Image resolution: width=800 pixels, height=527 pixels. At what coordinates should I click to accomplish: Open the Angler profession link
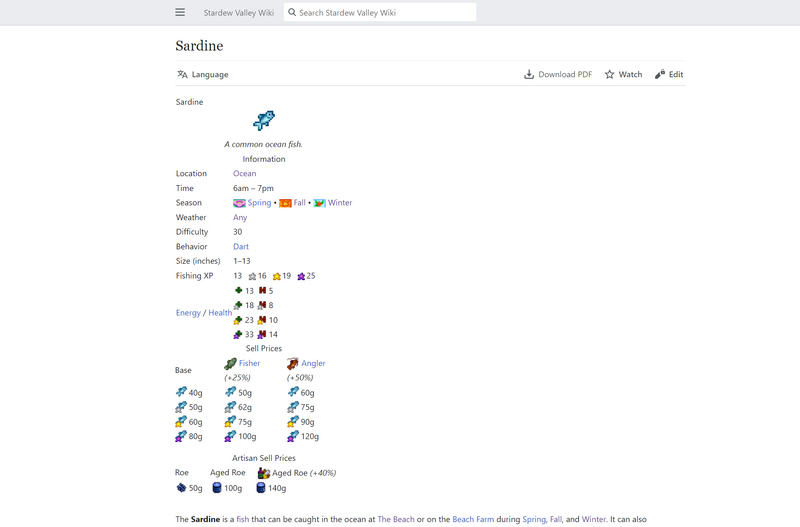[x=313, y=363]
